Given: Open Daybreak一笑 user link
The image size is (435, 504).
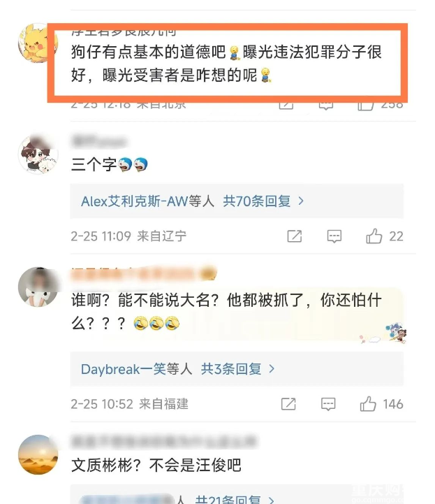Looking at the screenshot, I should click(x=123, y=369).
